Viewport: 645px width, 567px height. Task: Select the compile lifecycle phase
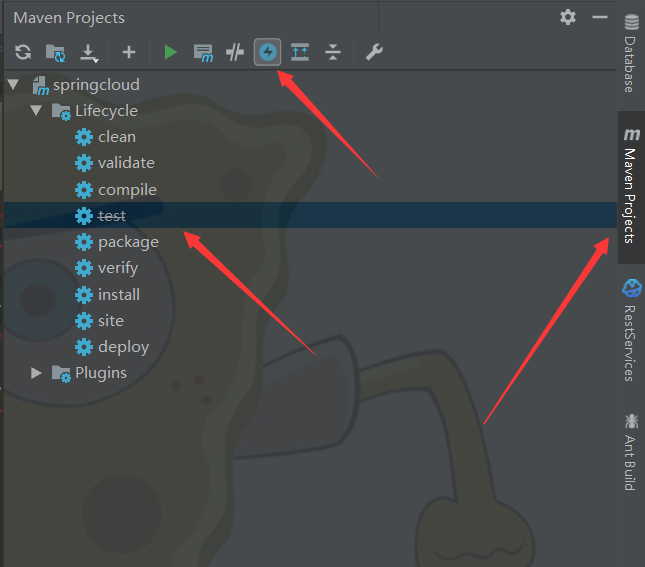[128, 190]
